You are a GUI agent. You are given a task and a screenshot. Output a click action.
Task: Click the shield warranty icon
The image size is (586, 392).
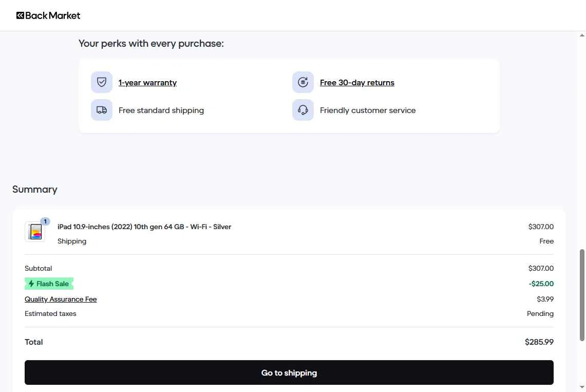coord(102,82)
